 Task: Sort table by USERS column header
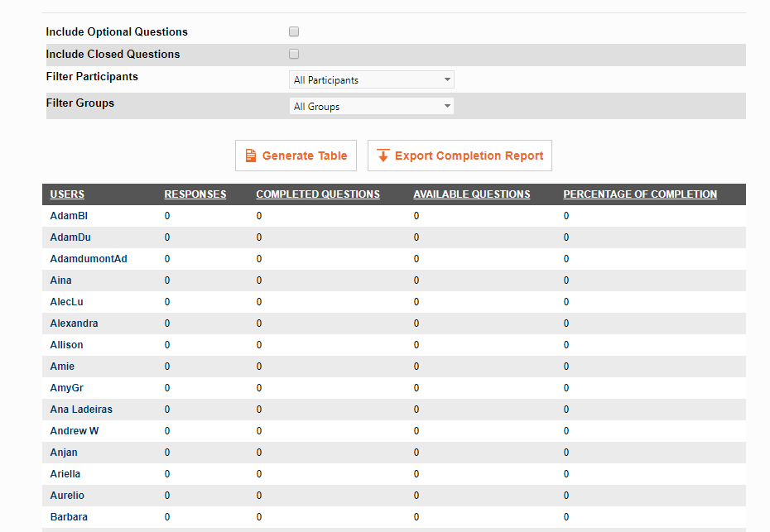pyautogui.click(x=67, y=194)
